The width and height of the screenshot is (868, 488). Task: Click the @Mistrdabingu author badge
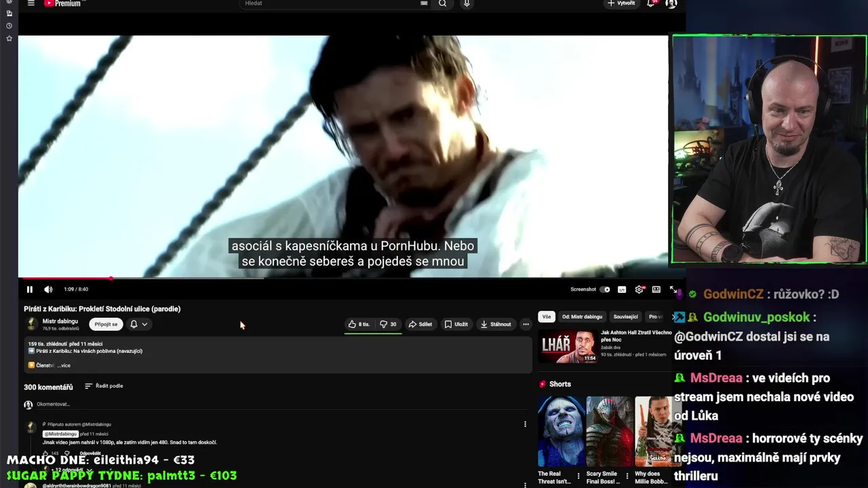[60, 434]
